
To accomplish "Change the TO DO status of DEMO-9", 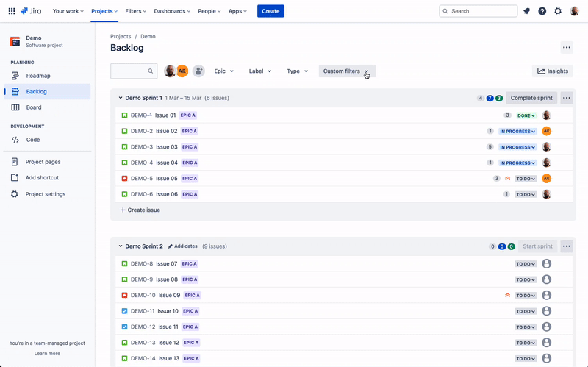I will (x=526, y=280).
